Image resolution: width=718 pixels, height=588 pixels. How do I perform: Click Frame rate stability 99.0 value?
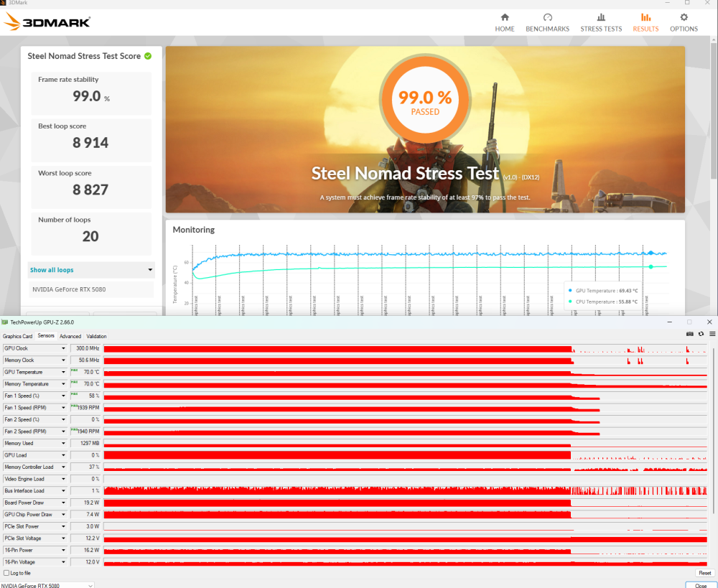coord(91,96)
